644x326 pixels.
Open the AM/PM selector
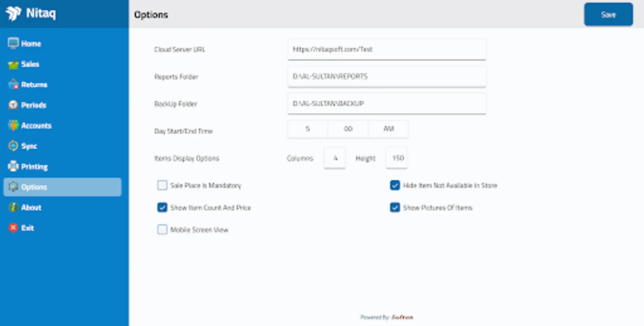point(388,129)
